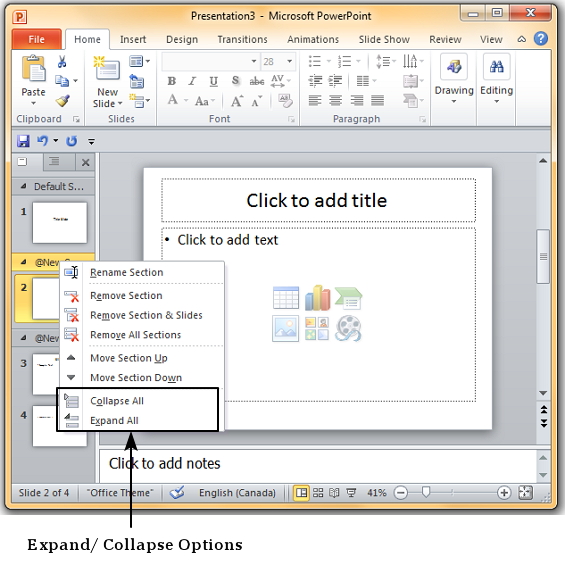Image resolution: width=565 pixels, height=565 pixels.
Task: Click the Insert SmartArt placeholder icon
Action: (x=348, y=298)
